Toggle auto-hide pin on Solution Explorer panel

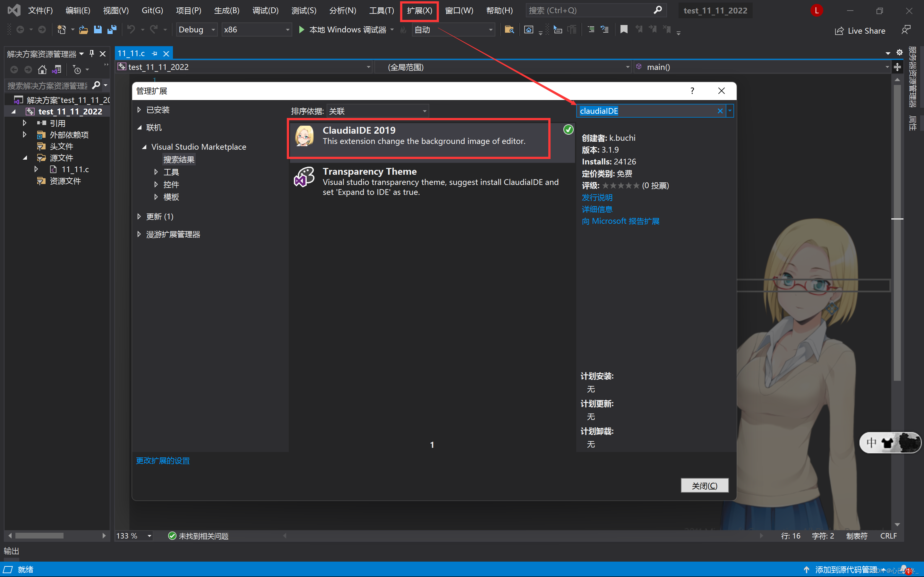92,54
